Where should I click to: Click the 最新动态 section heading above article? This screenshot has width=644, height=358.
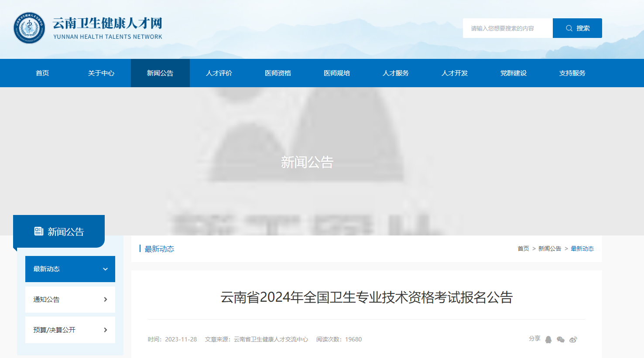[x=159, y=249]
